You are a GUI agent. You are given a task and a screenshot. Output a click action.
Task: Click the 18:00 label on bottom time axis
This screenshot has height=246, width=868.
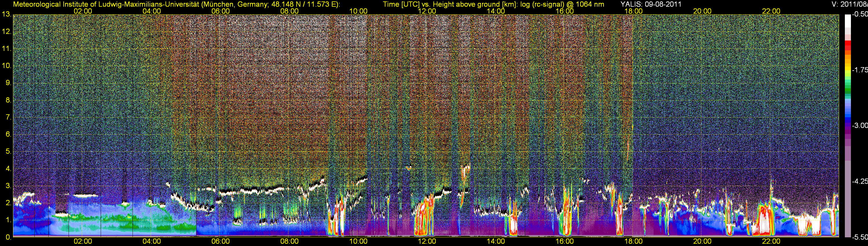pyautogui.click(x=633, y=241)
